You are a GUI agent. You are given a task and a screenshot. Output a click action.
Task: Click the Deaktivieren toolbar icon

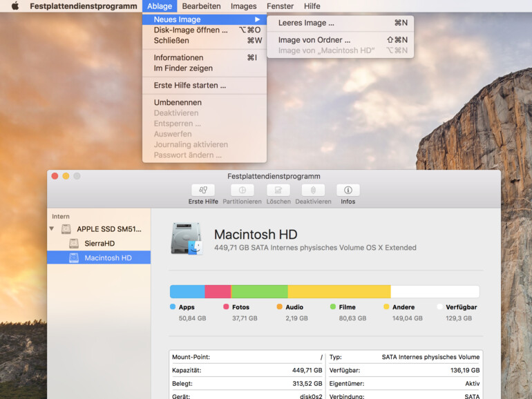click(x=313, y=191)
